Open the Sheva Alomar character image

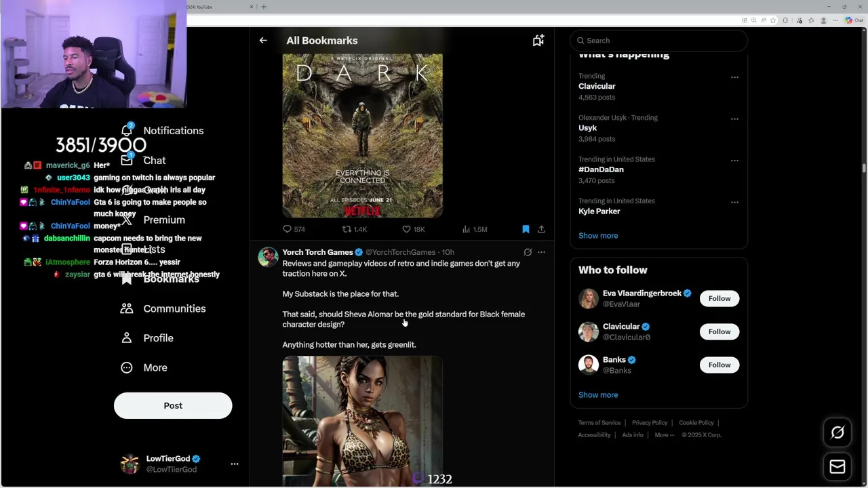click(x=363, y=421)
